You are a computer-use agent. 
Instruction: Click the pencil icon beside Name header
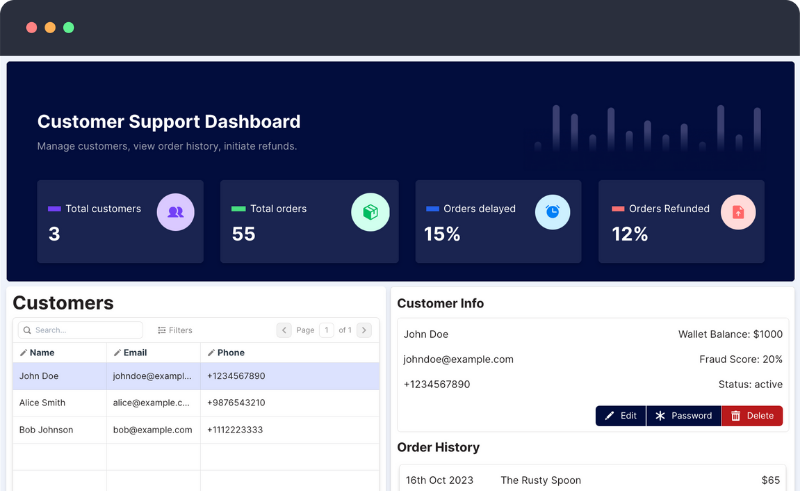pos(23,353)
